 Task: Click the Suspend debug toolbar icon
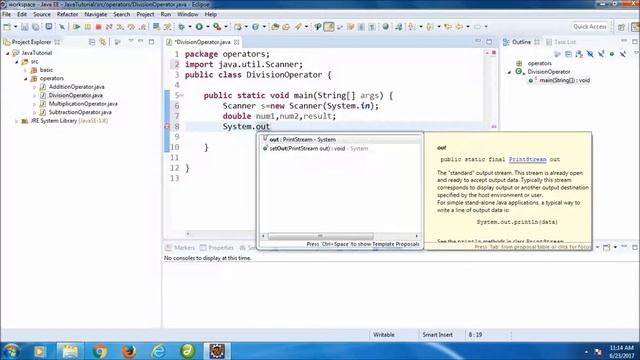point(88,27)
